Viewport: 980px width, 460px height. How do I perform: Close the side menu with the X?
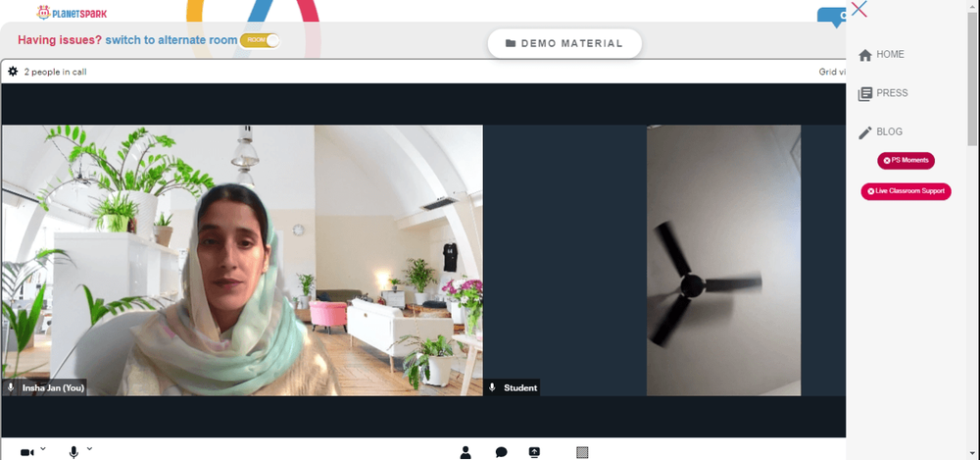[x=859, y=9]
